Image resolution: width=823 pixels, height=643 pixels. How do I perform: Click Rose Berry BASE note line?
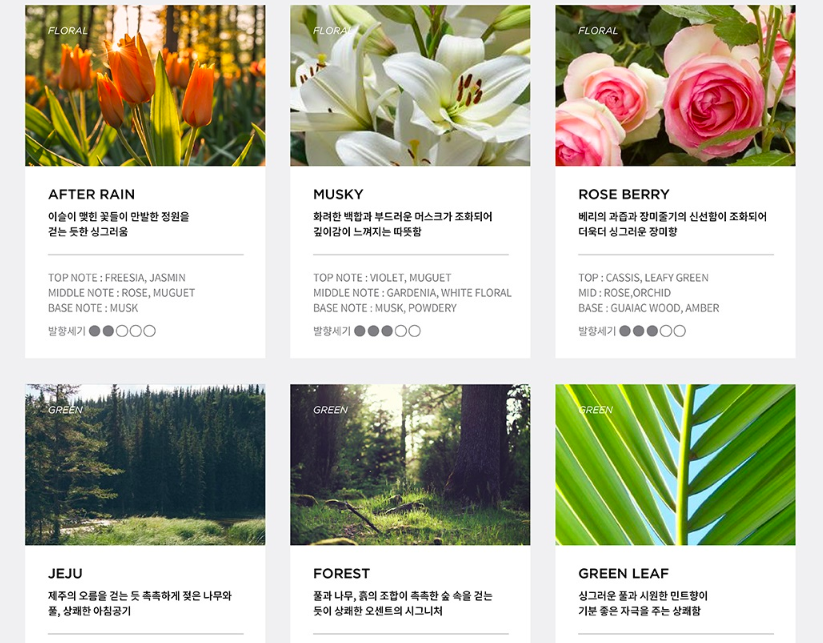(x=649, y=308)
